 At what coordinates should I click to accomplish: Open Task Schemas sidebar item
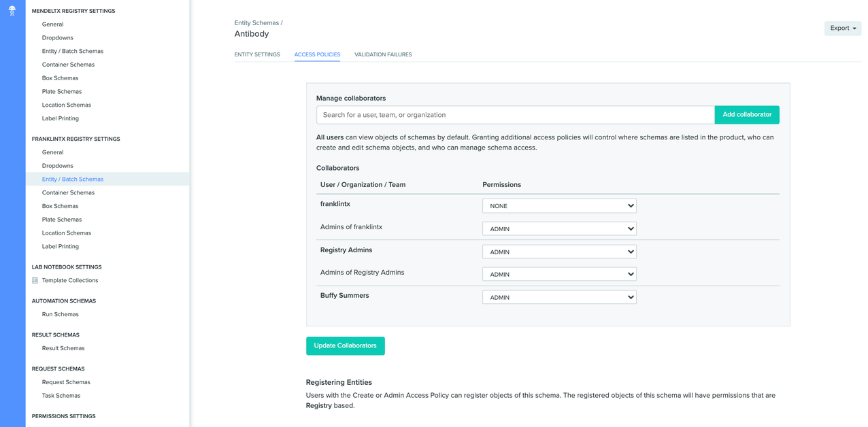pos(61,396)
